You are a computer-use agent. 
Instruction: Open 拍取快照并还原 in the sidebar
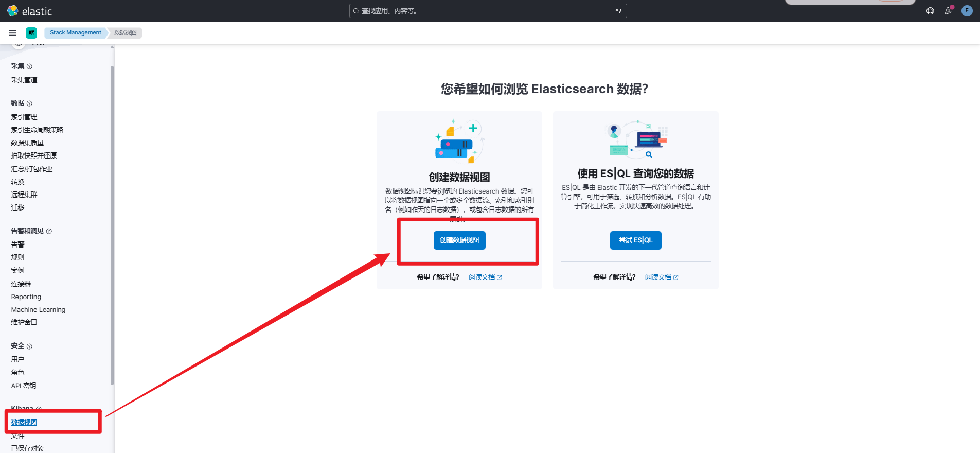(x=34, y=155)
